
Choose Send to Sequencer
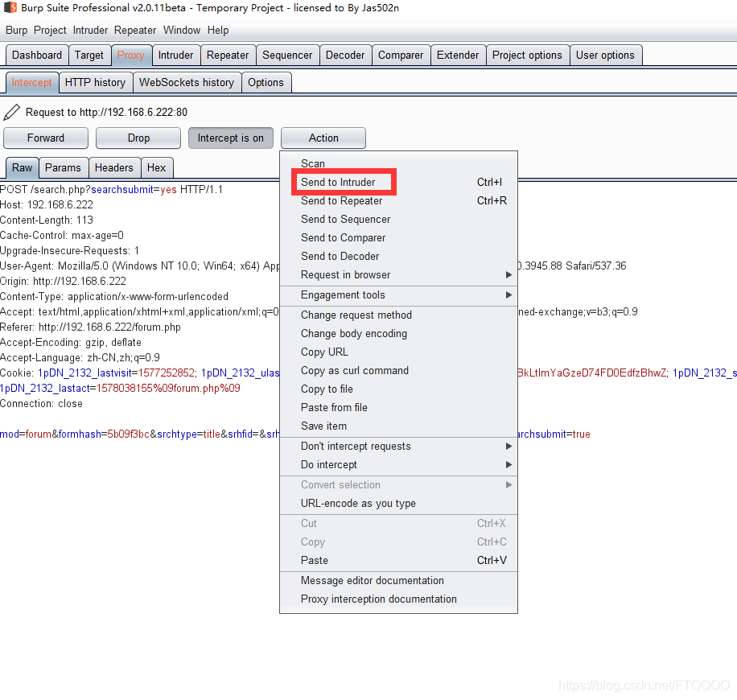[398, 220]
